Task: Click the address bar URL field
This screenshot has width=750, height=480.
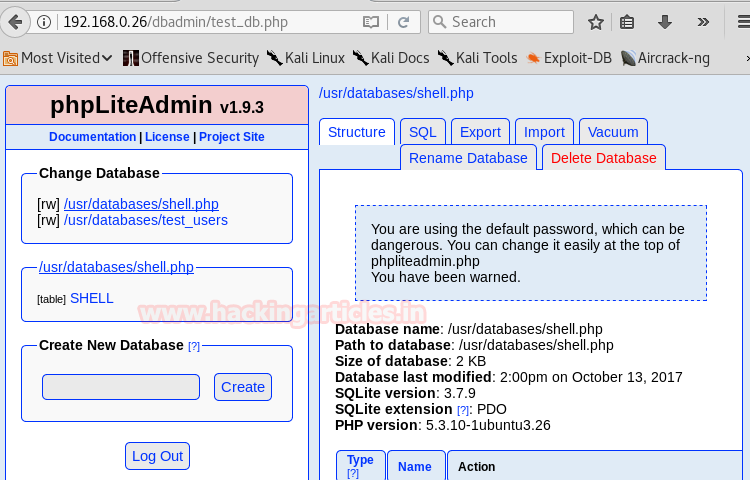Action: coord(210,22)
